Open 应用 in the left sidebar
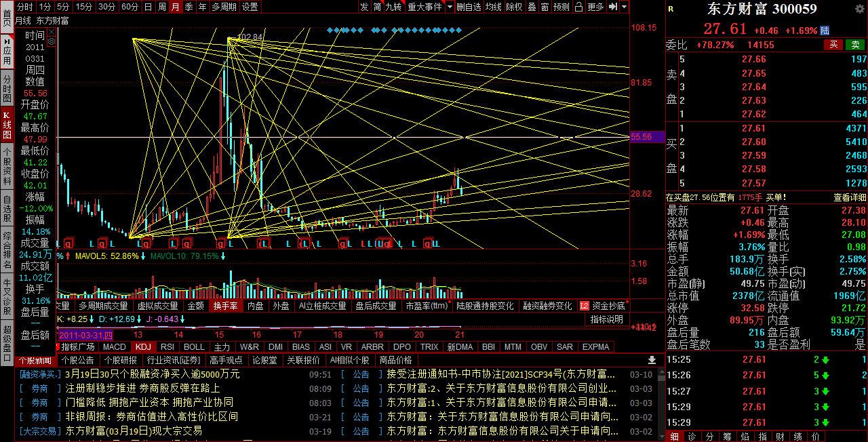868x442 pixels. (x=7, y=51)
